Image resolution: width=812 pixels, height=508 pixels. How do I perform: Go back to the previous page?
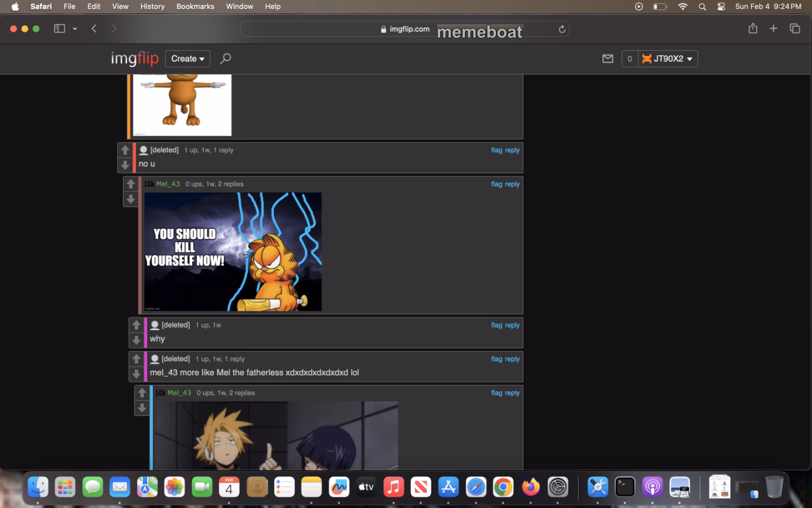(x=94, y=29)
